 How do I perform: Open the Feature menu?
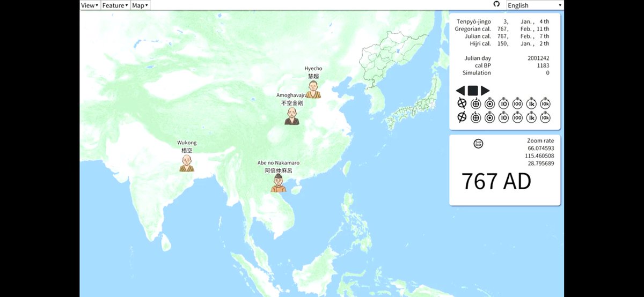point(115,5)
